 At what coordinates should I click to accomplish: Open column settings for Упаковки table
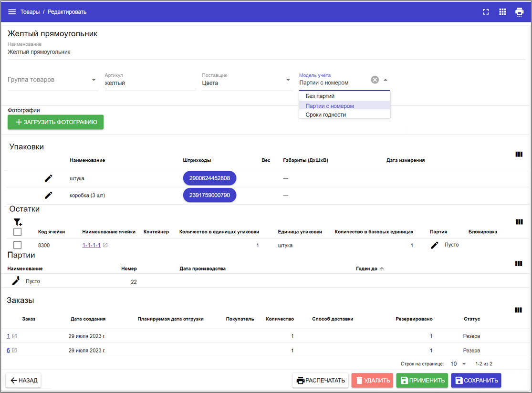pos(519,154)
